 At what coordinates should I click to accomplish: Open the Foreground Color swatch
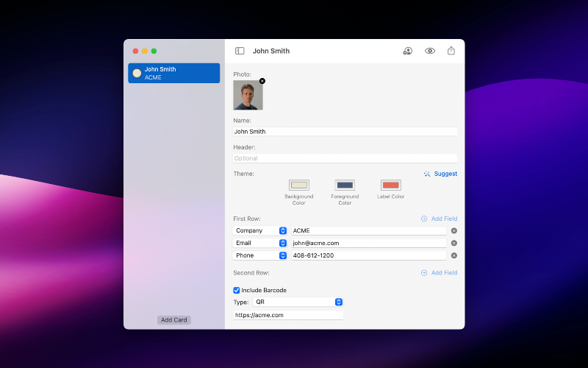click(345, 185)
